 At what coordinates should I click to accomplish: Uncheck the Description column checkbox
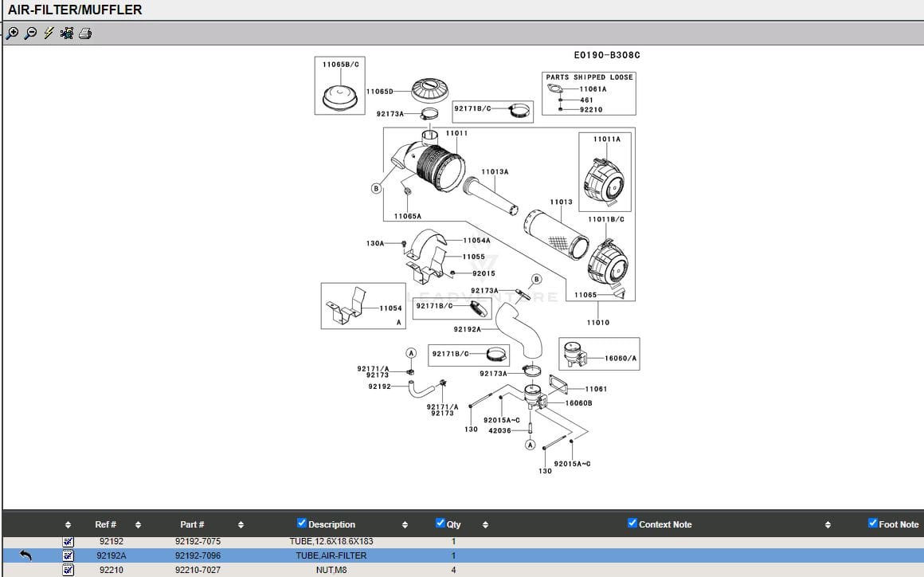(x=302, y=523)
